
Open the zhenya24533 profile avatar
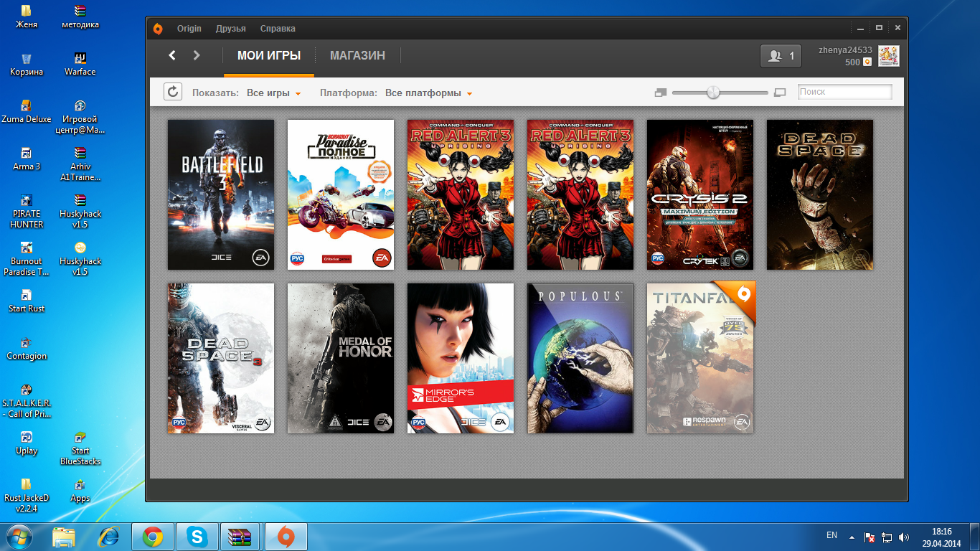(888, 56)
